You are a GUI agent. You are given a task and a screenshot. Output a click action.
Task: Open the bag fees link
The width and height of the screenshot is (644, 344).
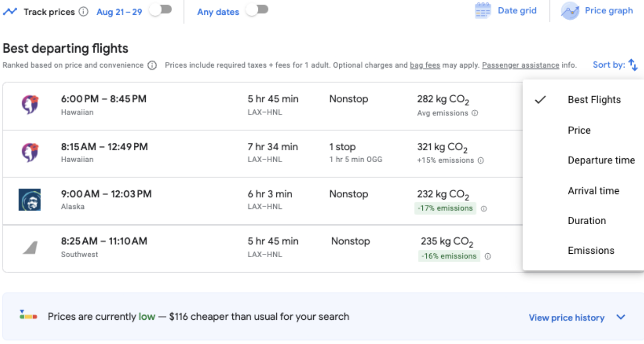[x=424, y=65]
